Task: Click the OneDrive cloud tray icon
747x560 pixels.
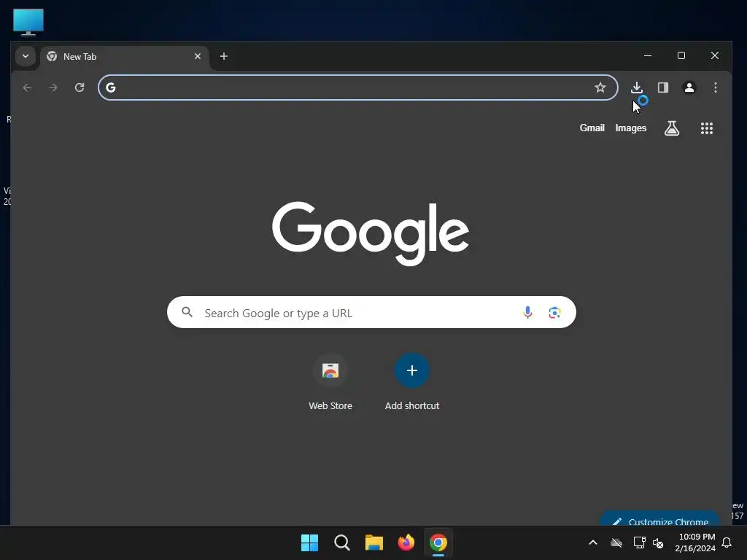Action: point(616,542)
